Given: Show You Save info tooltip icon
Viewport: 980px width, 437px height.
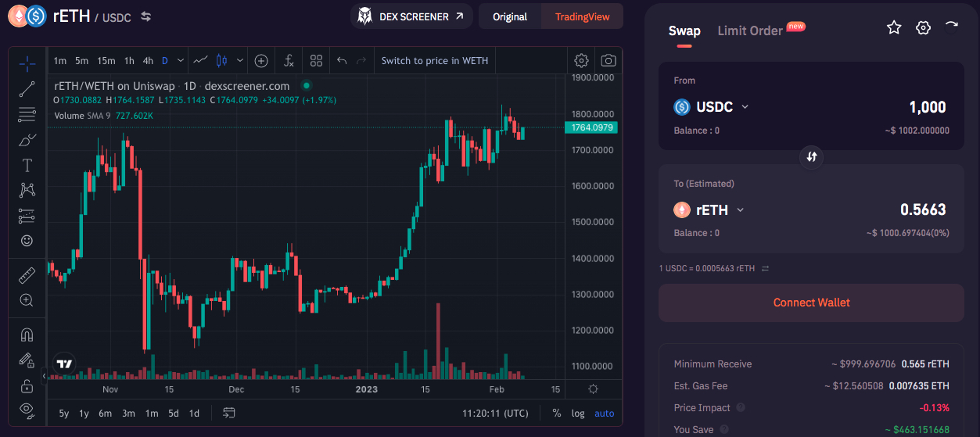Looking at the screenshot, I should [x=723, y=429].
